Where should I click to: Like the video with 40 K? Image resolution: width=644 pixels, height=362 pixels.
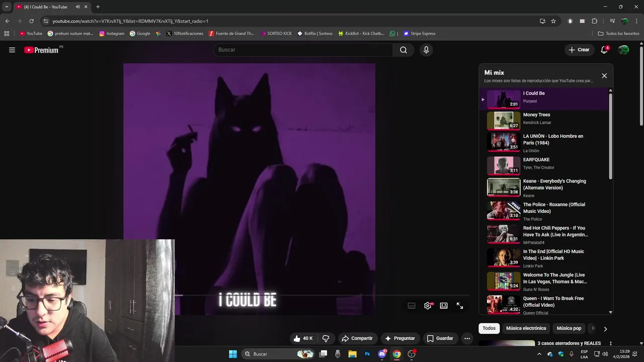303,338
